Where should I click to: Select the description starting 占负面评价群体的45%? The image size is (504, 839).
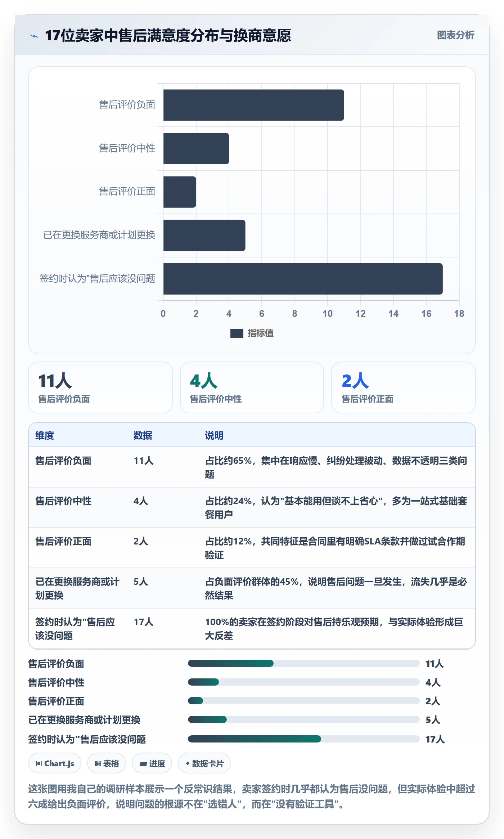coord(336,588)
